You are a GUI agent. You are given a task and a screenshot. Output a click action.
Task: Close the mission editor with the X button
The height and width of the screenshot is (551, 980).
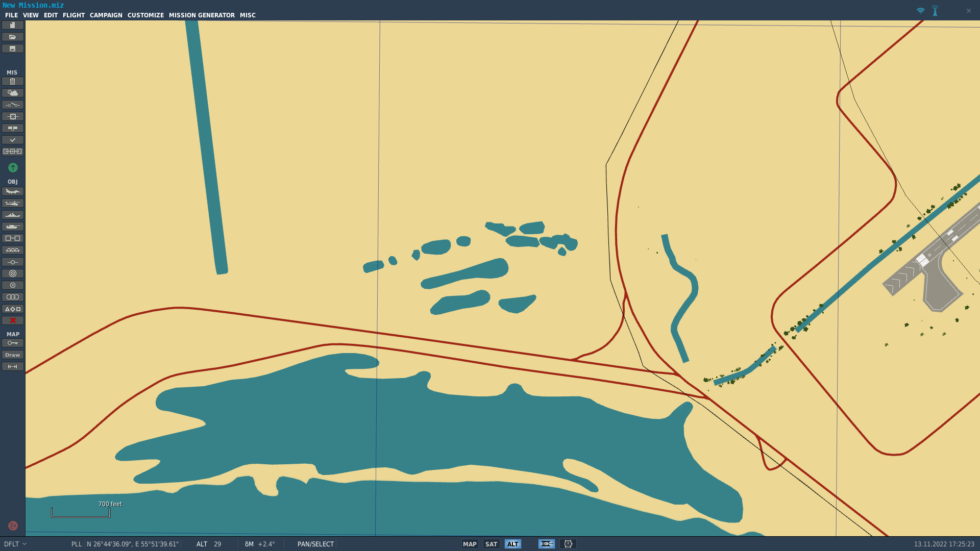pyautogui.click(x=968, y=11)
